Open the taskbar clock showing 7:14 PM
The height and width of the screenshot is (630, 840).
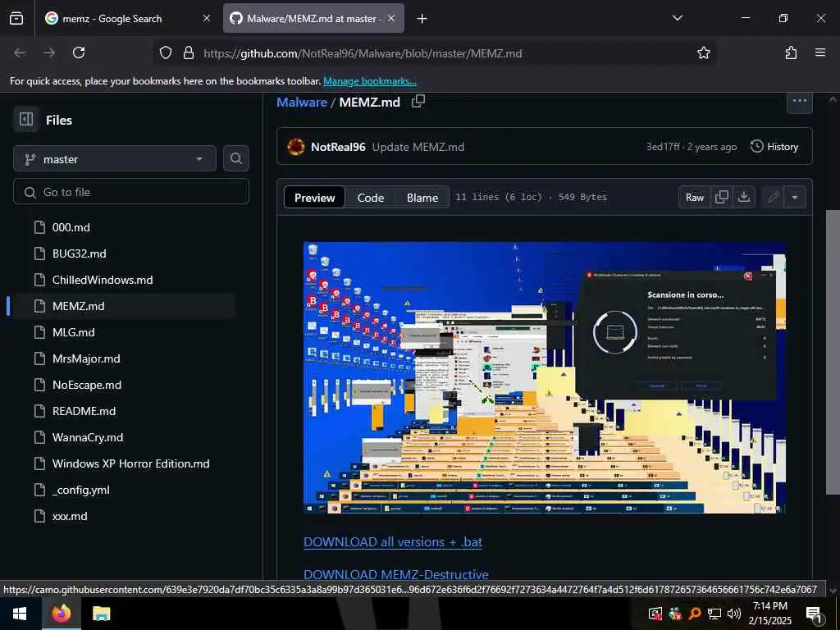click(x=769, y=614)
